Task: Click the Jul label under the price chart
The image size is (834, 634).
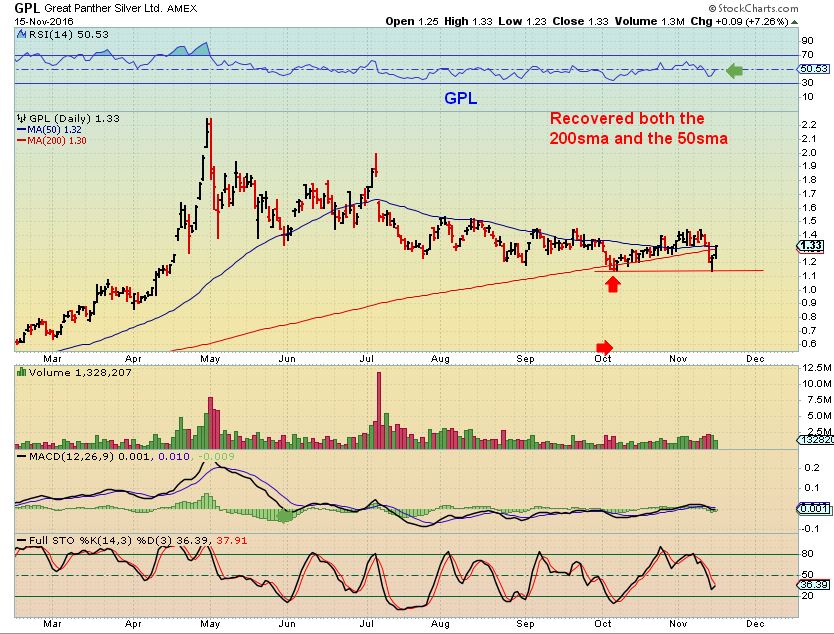Action: coord(366,359)
